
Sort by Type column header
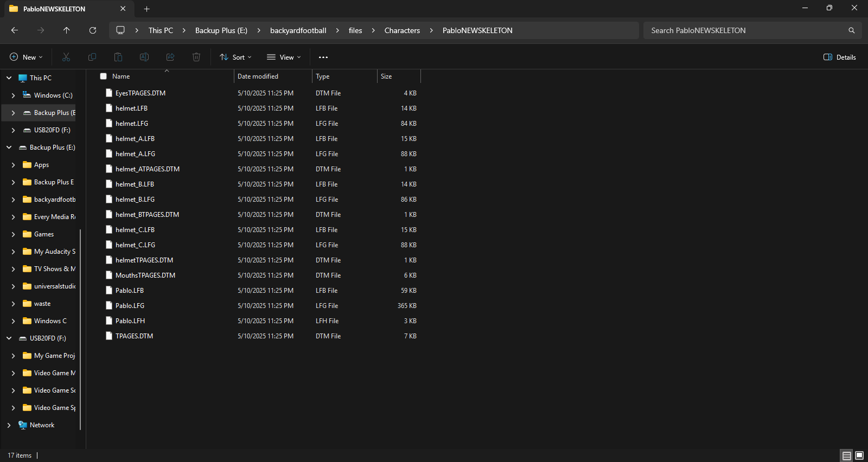click(x=344, y=76)
